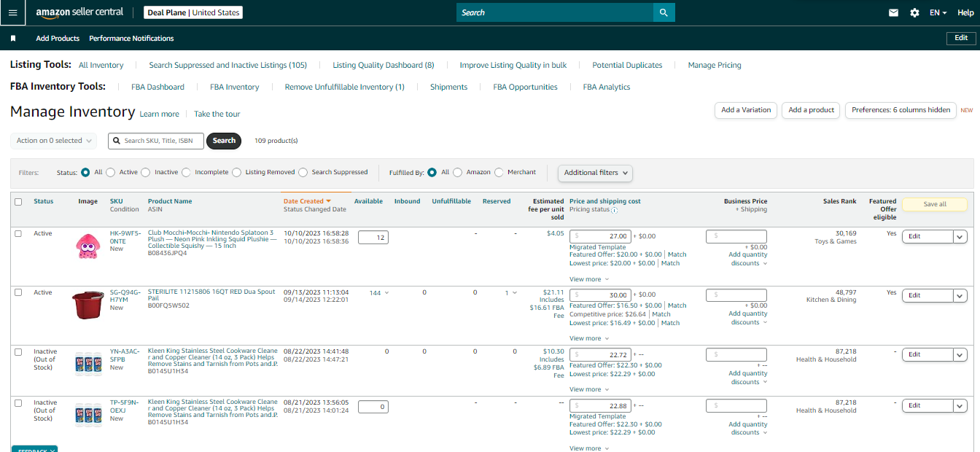Screen dimensions: 980x452
Task: Check the Club Mocchi plush row checkbox
Action: (18, 233)
